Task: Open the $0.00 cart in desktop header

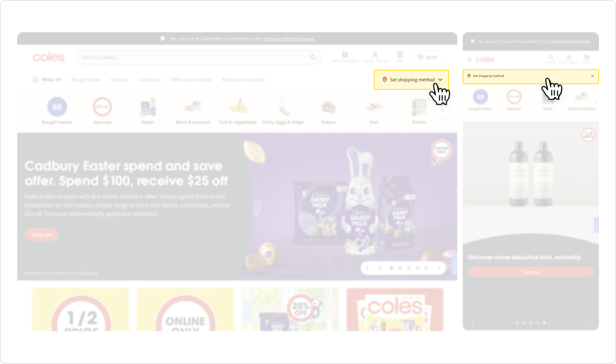Action: 427,57
